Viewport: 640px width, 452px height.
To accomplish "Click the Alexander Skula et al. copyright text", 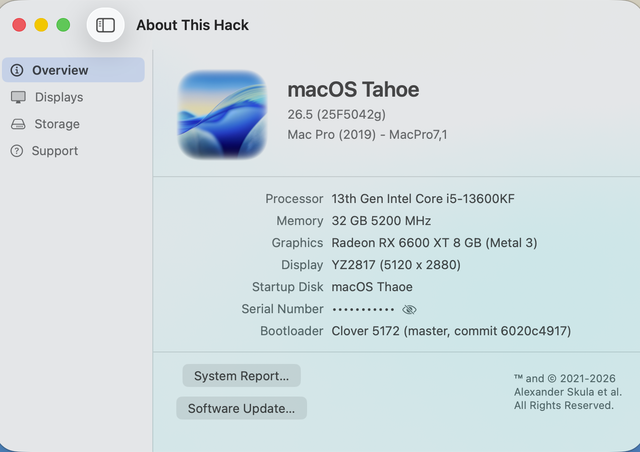I will (568, 392).
